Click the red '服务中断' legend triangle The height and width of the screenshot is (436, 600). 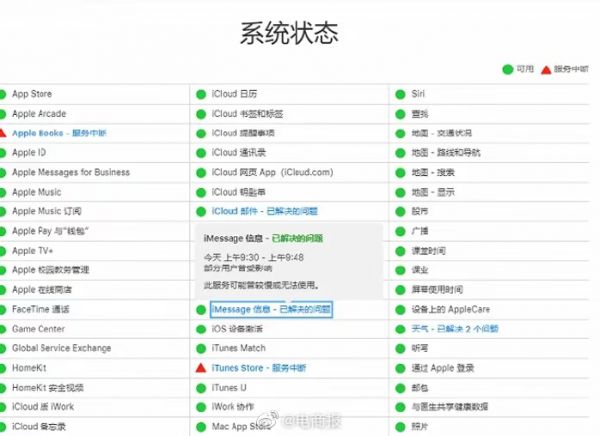(545, 69)
